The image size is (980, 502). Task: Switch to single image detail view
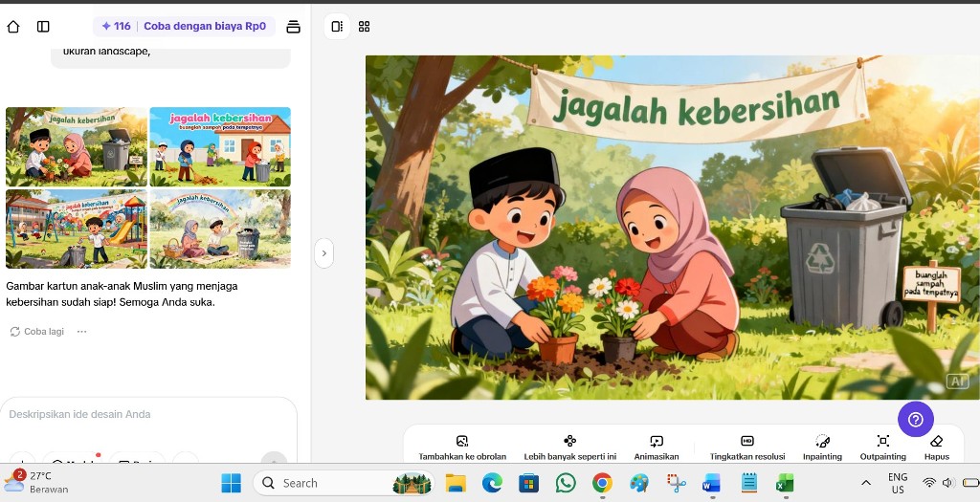click(x=337, y=27)
